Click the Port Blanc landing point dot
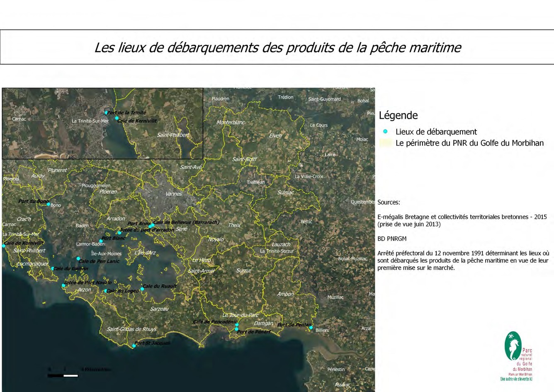 101,241
